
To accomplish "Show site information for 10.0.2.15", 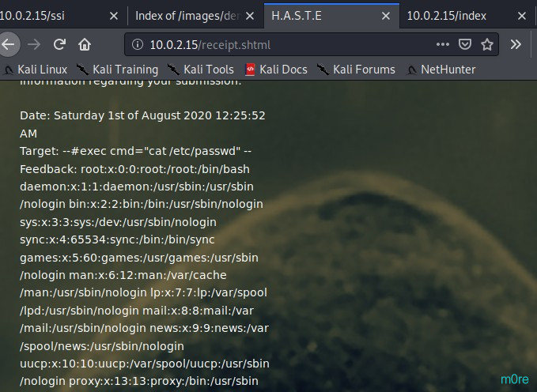I will click(138, 44).
